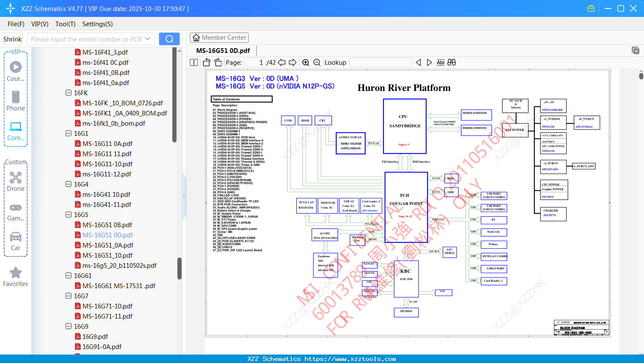Viewport: 644px width, 363px height.
Task: Collapse the file tree panel handle
Action: click(184, 195)
